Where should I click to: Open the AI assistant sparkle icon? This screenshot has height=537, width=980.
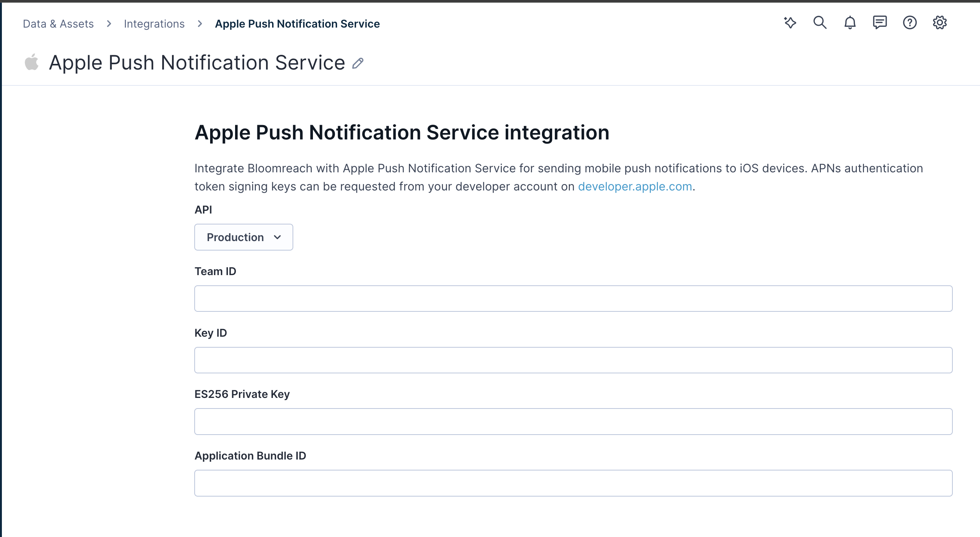click(791, 23)
